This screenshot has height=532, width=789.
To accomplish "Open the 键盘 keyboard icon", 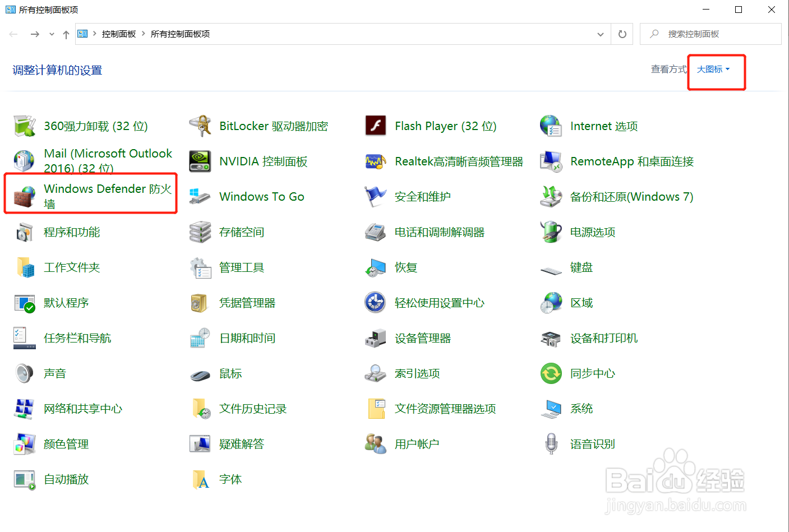I will [551, 271].
